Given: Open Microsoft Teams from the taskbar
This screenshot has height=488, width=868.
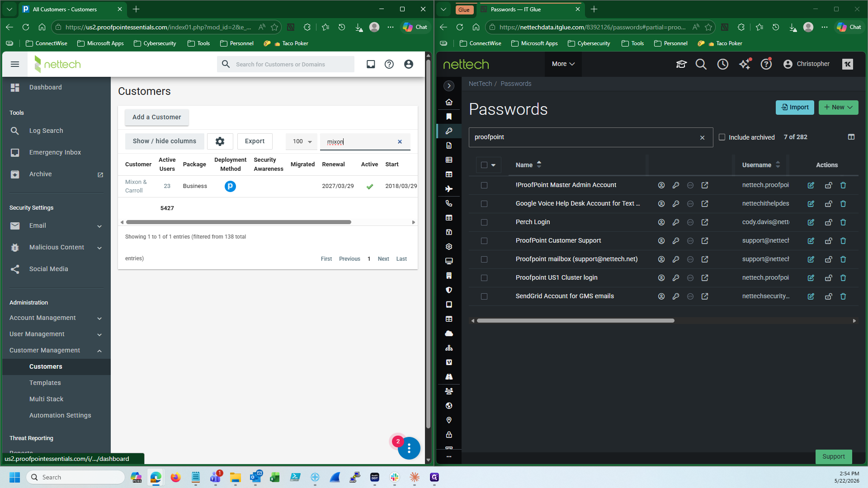Looking at the screenshot, I should [x=215, y=477].
